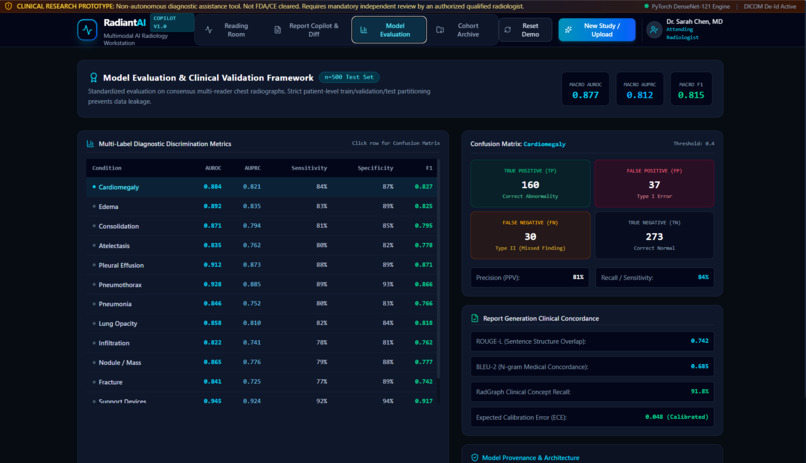Select the Lung Opacity row
This screenshot has width=806, height=463.
coord(261,323)
